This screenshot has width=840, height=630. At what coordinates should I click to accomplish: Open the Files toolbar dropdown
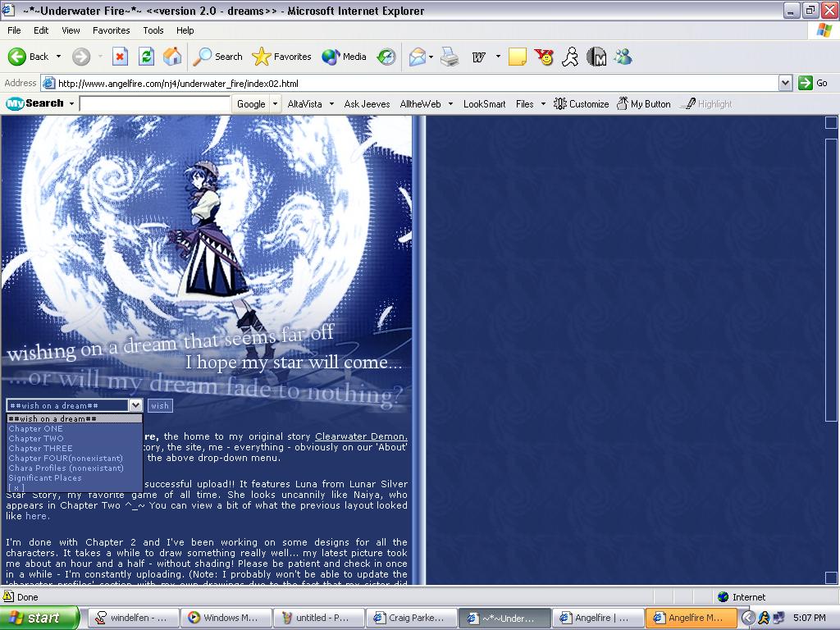pyautogui.click(x=531, y=104)
